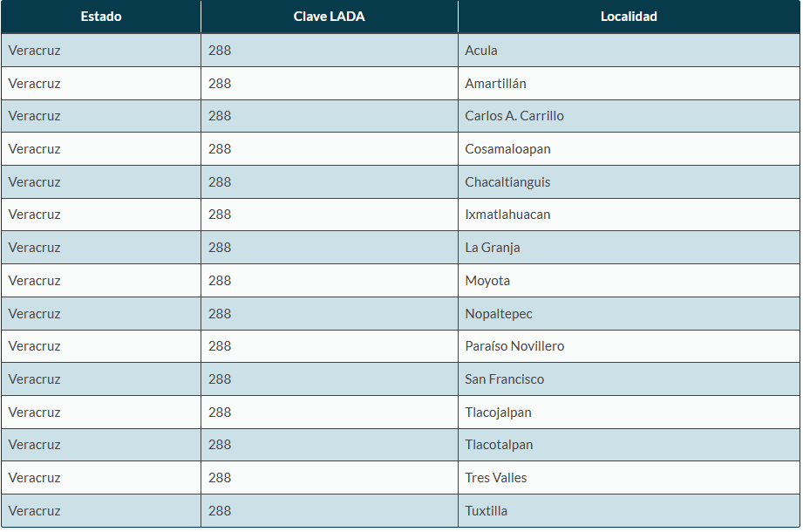Click "Veracruz" in the Tlacotalpan row
This screenshot has width=803, height=532.
coord(34,445)
